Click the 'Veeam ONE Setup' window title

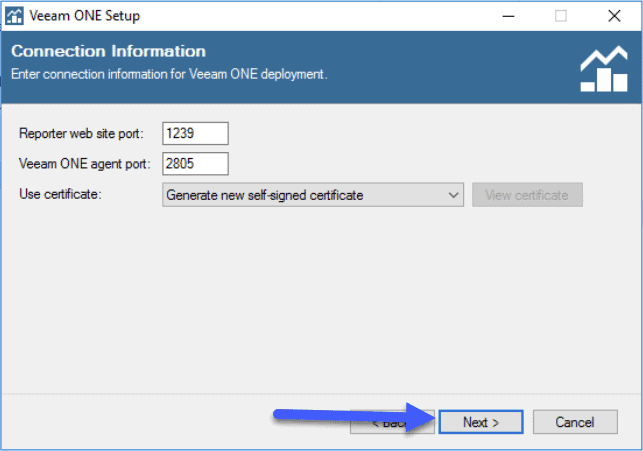click(84, 16)
